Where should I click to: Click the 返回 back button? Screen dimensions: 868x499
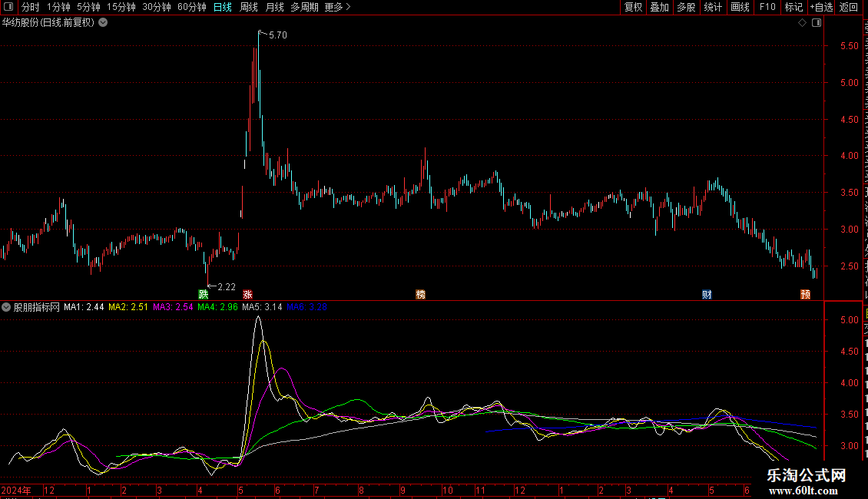849,7
